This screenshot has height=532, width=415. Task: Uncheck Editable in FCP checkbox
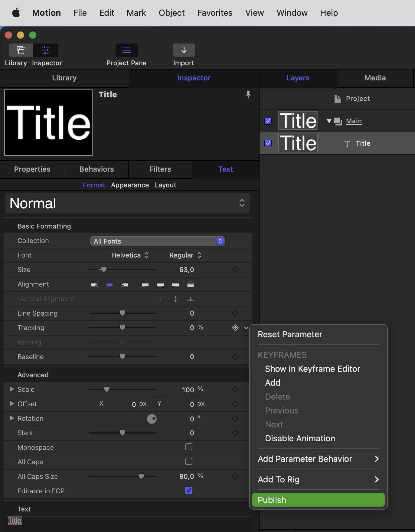click(x=189, y=490)
